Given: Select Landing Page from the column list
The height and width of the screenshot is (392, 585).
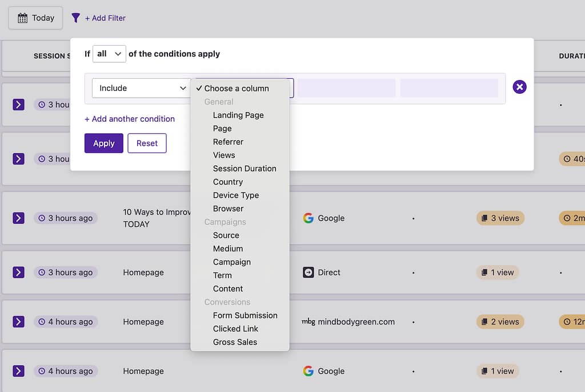Looking at the screenshot, I should 238,115.
